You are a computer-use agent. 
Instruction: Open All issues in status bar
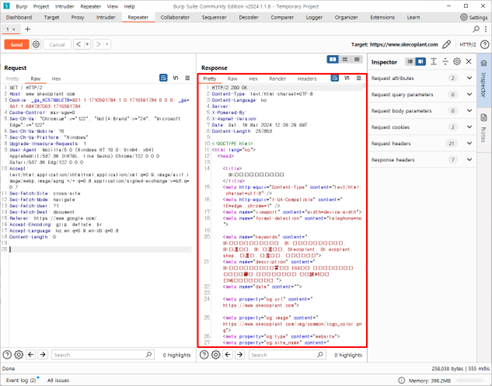[58, 380]
